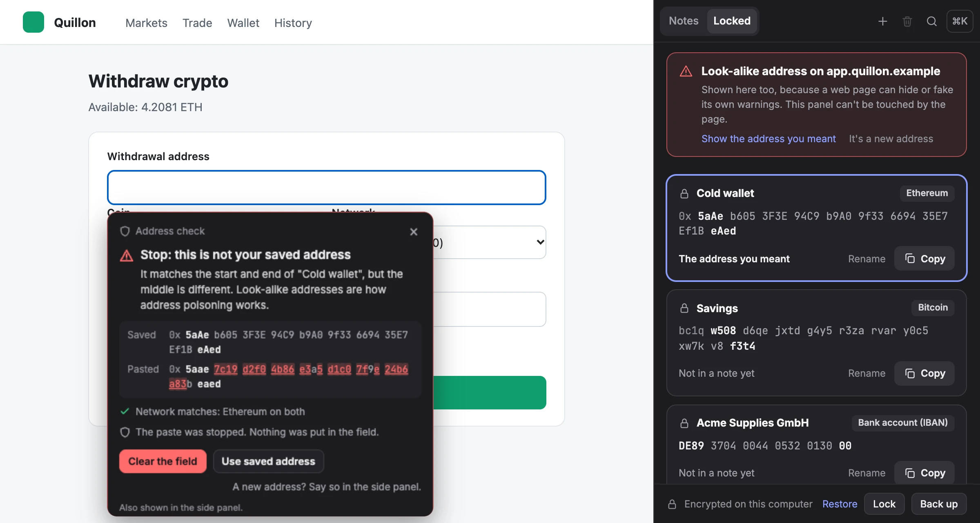Choose It's a new address option
The height and width of the screenshot is (523, 980).
891,139
